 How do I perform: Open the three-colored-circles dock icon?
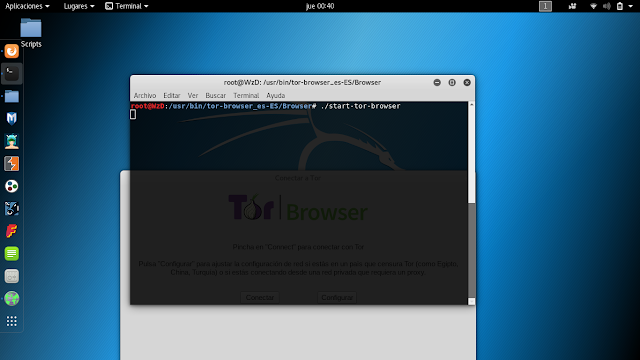click(x=11, y=186)
